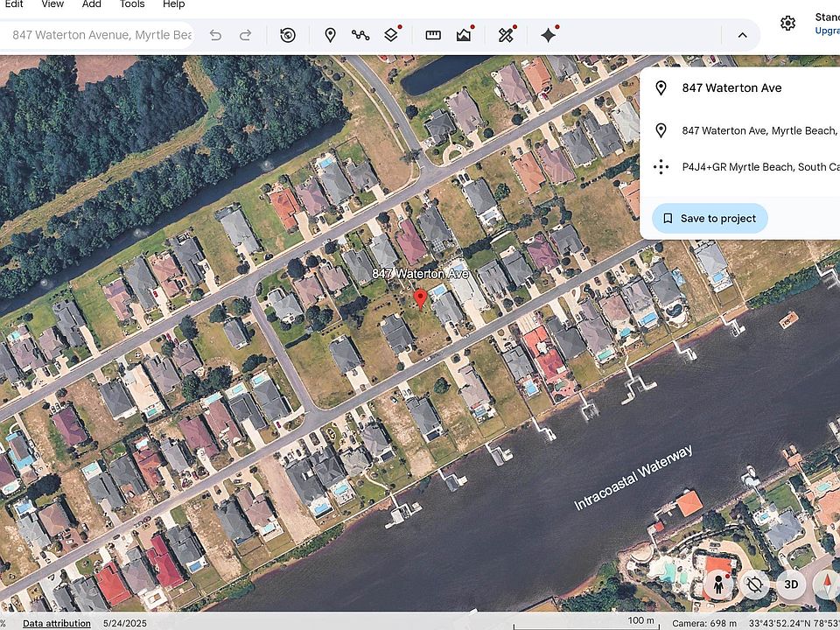
Task: Open the ruler-and-pencil design tool
Action: (506, 35)
